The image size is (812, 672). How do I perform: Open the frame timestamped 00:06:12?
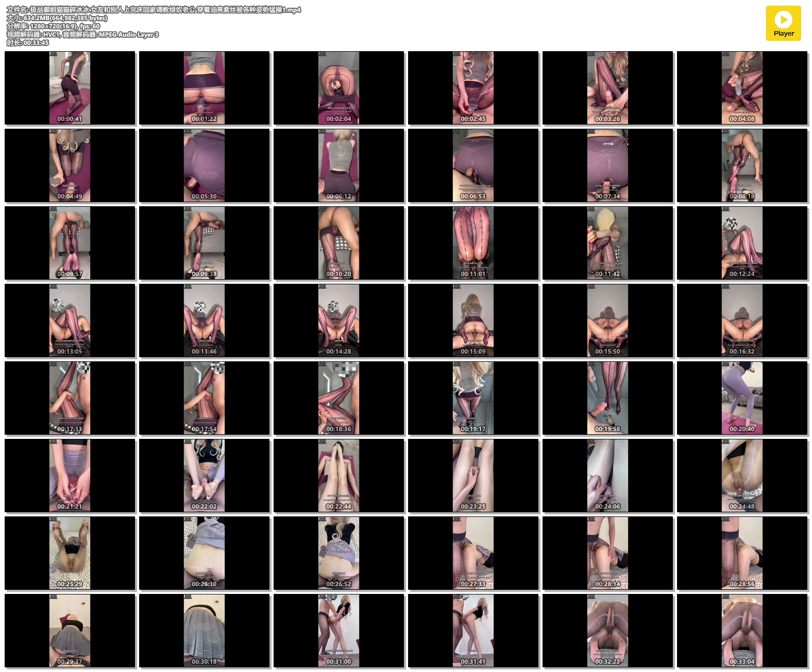coord(339,165)
